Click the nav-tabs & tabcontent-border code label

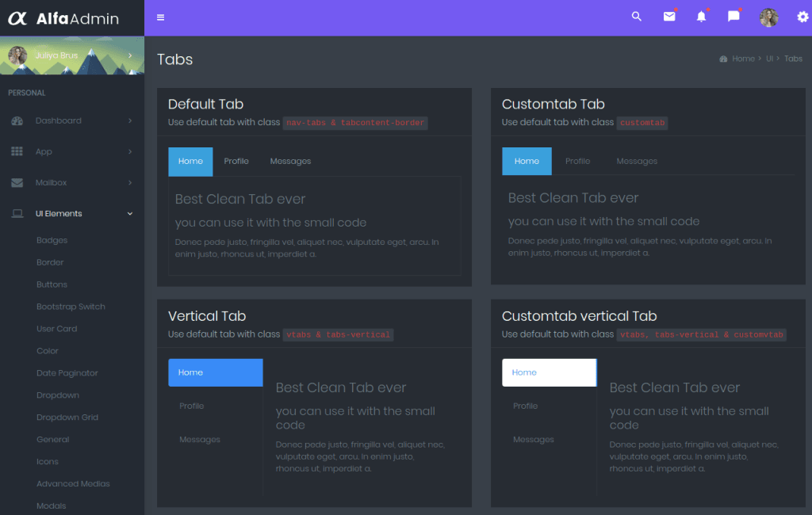tap(355, 123)
